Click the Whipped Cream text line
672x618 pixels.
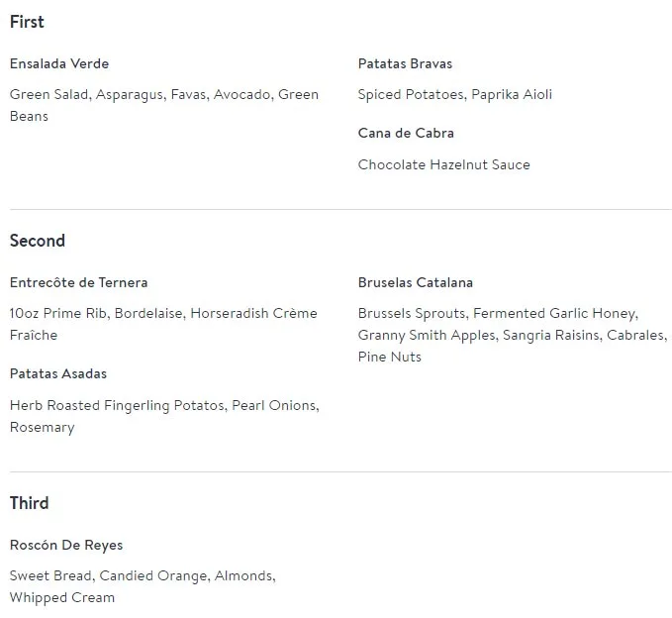point(62,597)
